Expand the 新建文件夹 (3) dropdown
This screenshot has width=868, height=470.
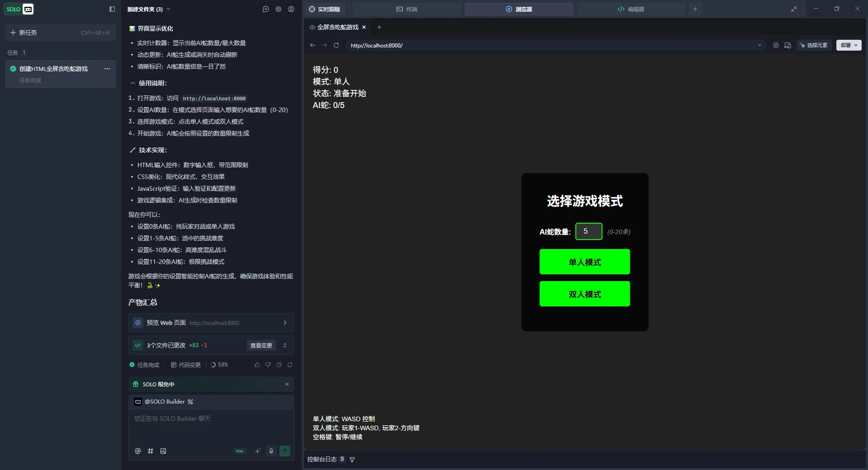pos(169,9)
